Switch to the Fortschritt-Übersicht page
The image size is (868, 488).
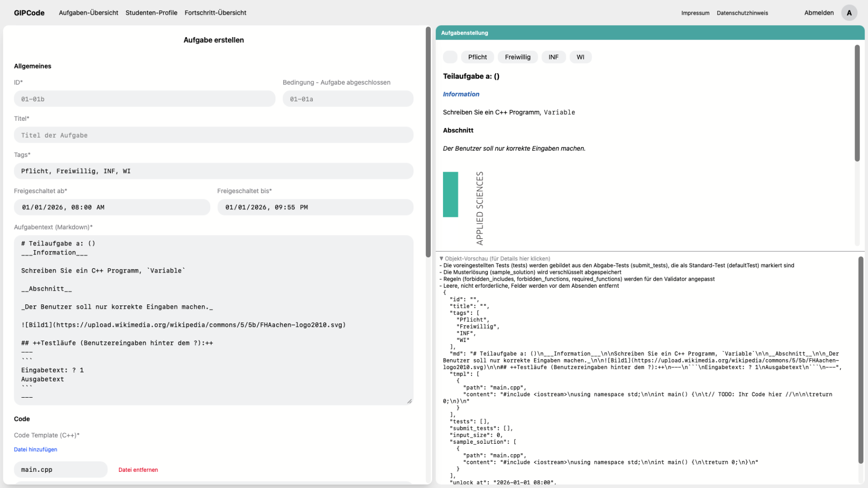pos(216,13)
